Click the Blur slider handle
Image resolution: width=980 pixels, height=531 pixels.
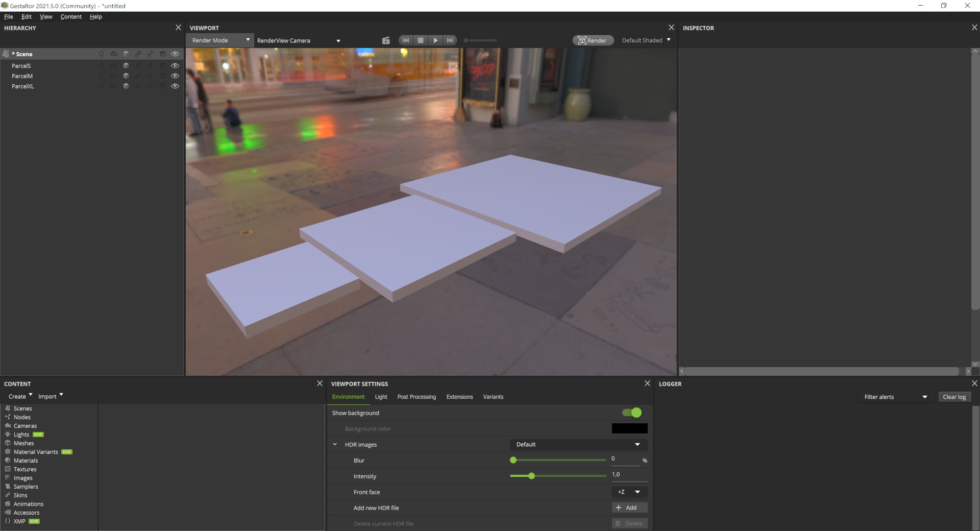[513, 460]
